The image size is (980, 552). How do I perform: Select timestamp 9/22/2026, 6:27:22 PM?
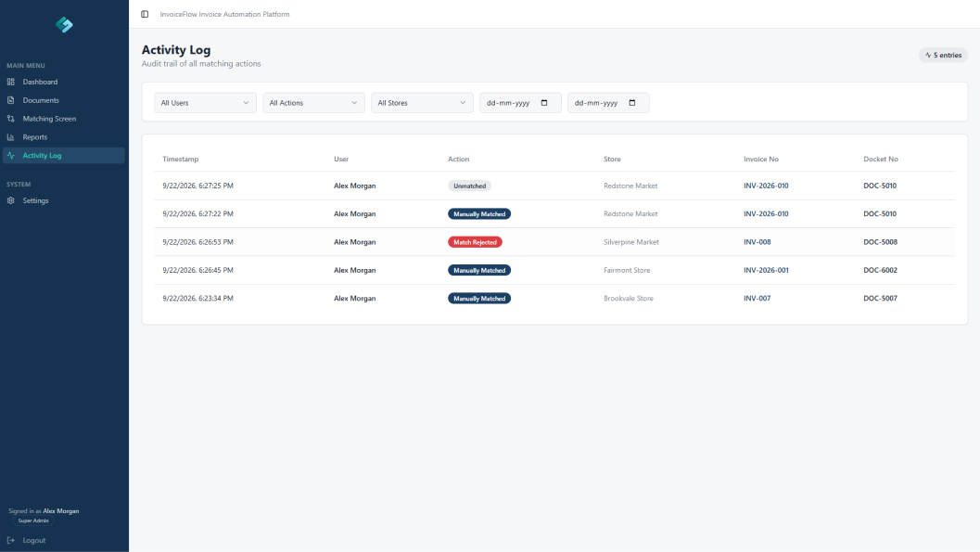pyautogui.click(x=198, y=213)
